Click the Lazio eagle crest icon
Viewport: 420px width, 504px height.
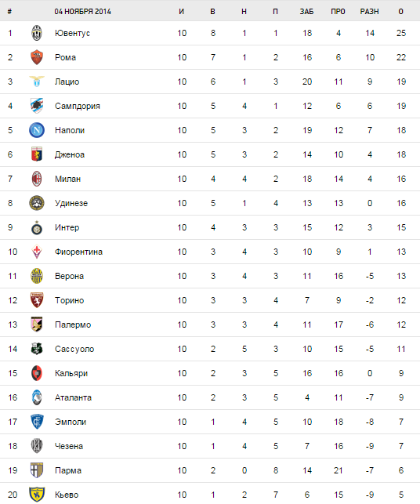tap(37, 82)
